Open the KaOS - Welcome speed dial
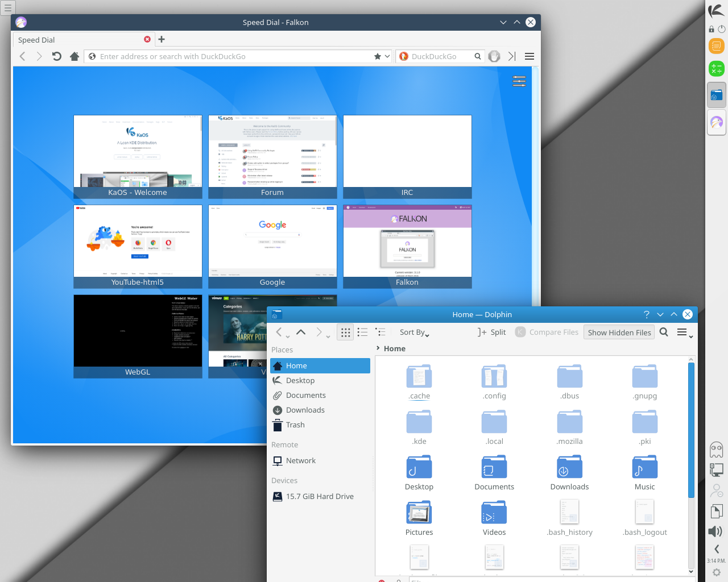 tap(138, 157)
